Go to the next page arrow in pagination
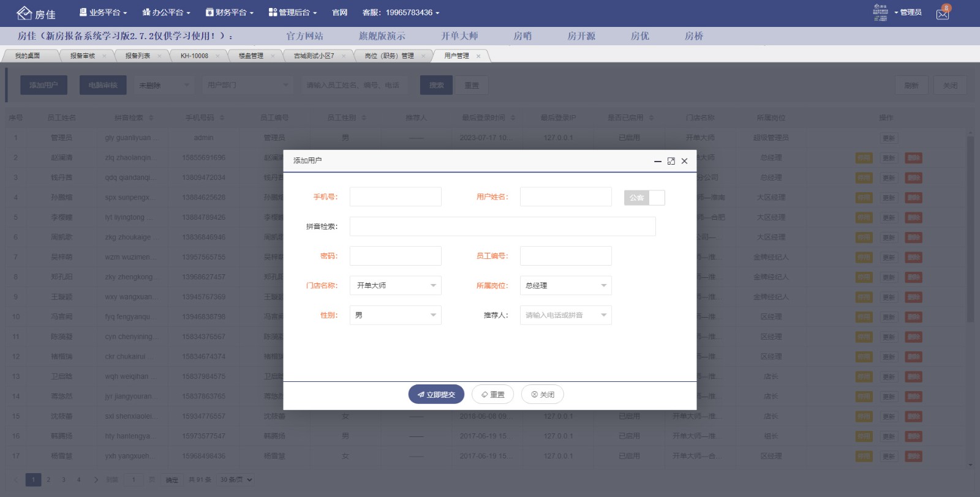 [x=96, y=480]
